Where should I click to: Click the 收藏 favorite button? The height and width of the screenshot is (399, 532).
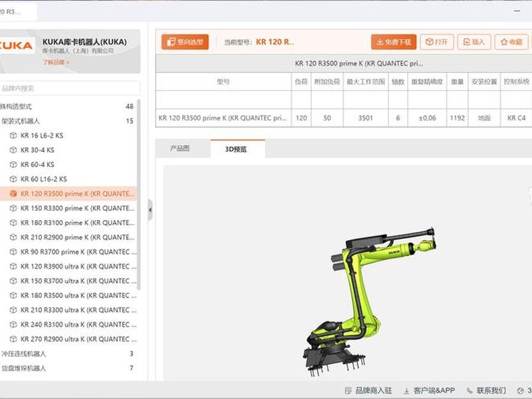(x=511, y=42)
